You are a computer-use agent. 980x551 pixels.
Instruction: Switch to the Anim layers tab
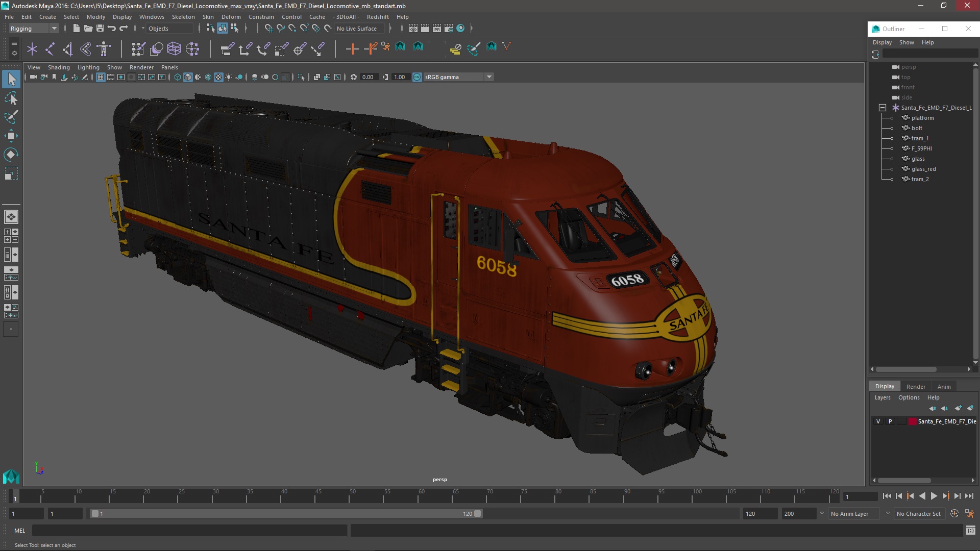pos(944,387)
